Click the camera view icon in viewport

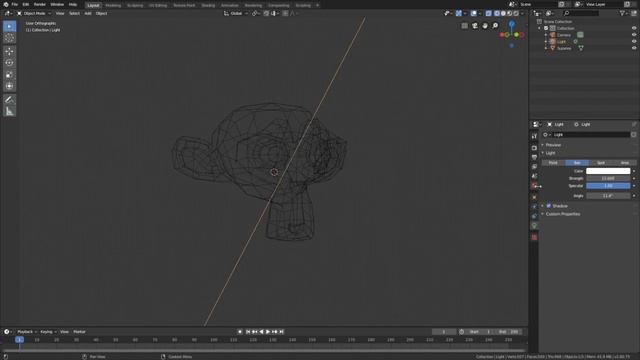coord(475,26)
